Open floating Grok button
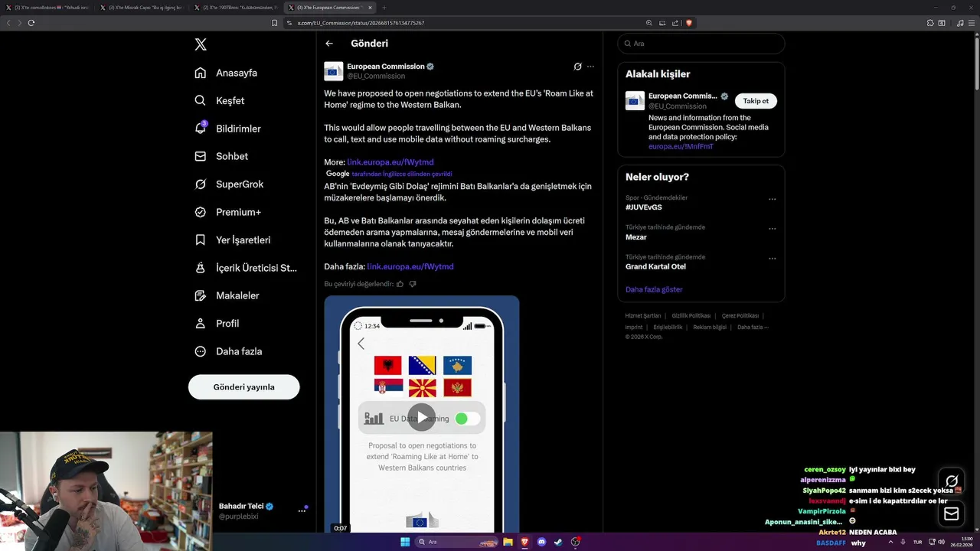This screenshot has width=980, height=551. coord(952,481)
